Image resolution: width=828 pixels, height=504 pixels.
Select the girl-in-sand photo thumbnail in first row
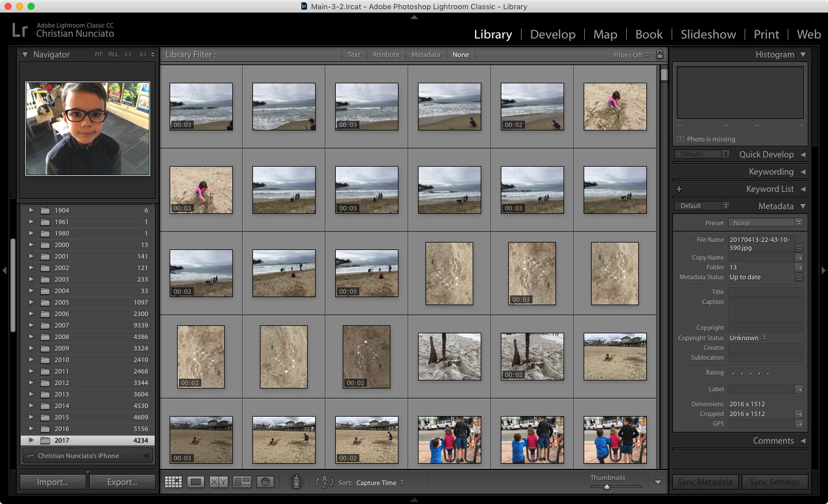(615, 106)
